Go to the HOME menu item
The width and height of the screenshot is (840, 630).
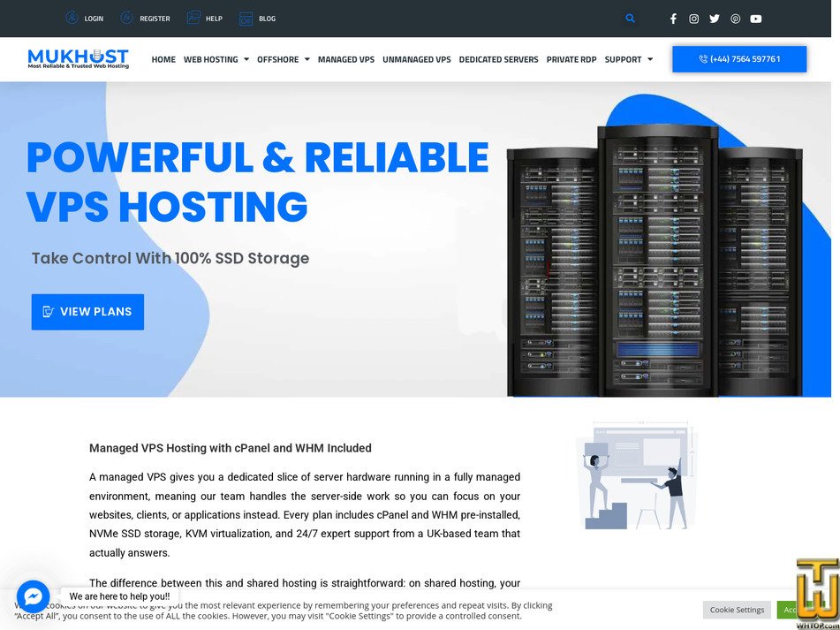[x=163, y=59]
